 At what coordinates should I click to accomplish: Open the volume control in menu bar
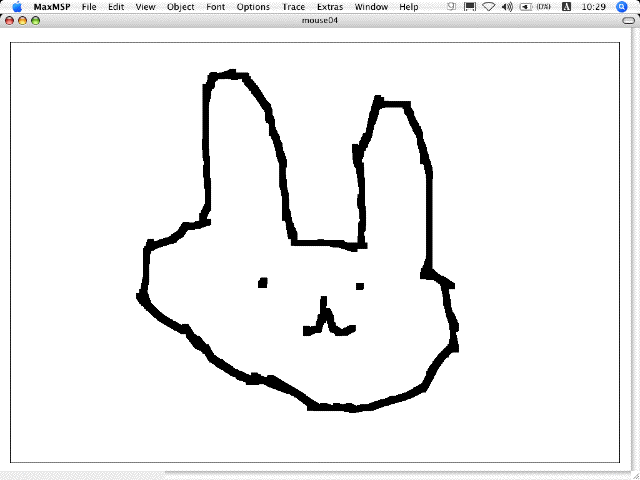click(x=506, y=7)
